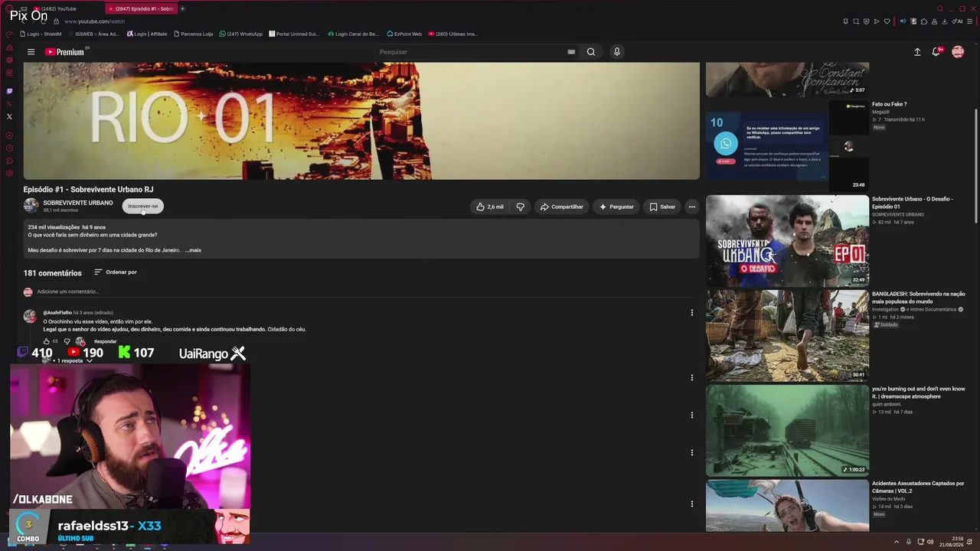This screenshot has width=980, height=551.
Task: Click the browser ad-blocker shield icon
Action: tap(867, 21)
